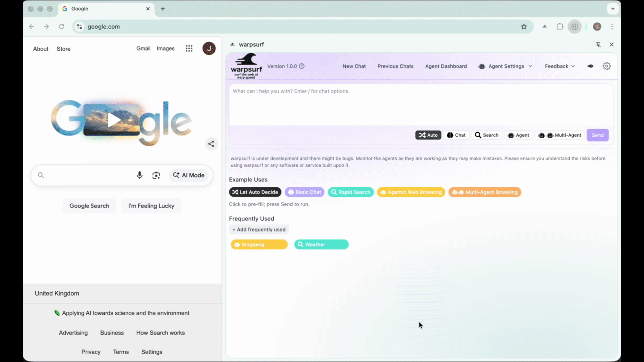Viewport: 644px width, 362px height.
Task: Expand the side panel chooser in toolbar
Action: [575, 26]
